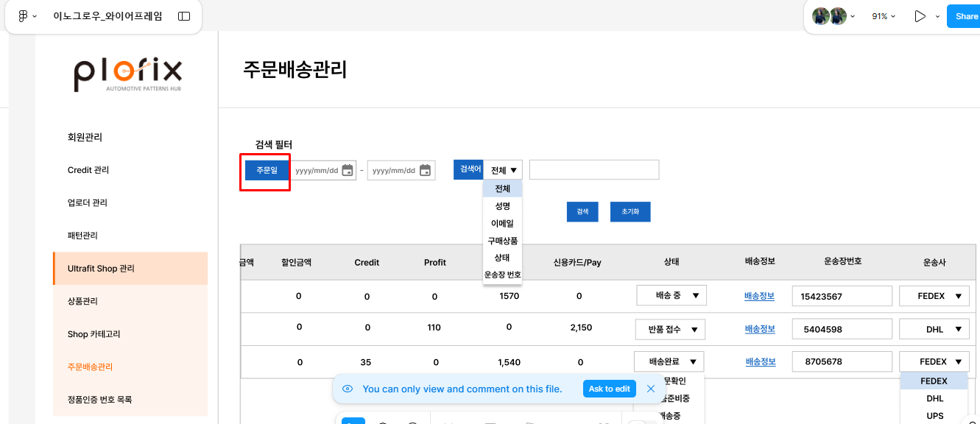Click the Share button
The width and height of the screenshot is (980, 424).
[965, 15]
